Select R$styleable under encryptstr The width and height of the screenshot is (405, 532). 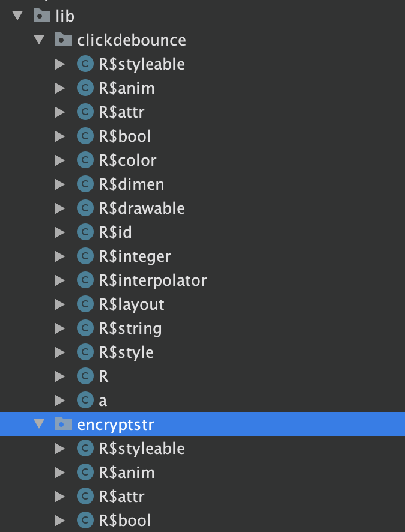click(142, 449)
